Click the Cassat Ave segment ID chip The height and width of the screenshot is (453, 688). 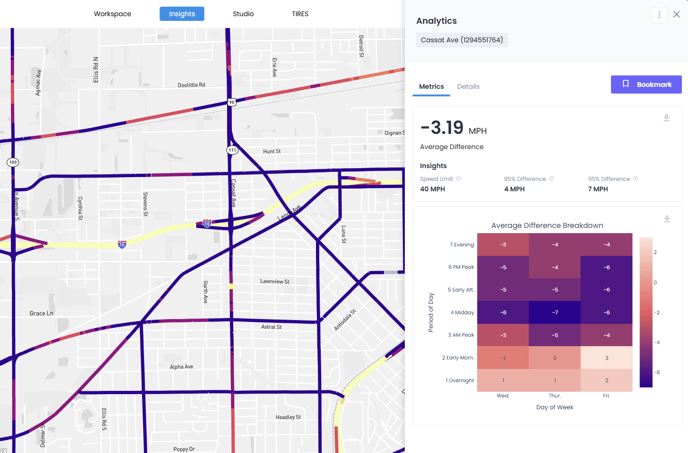[x=462, y=40]
